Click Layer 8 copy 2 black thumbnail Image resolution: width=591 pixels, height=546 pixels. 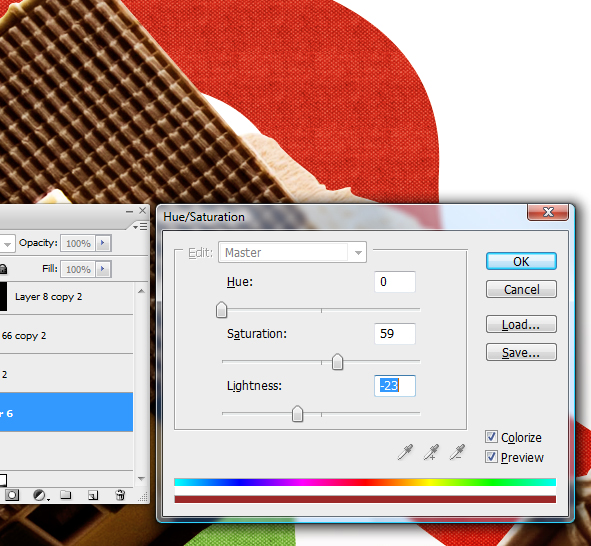point(3,297)
